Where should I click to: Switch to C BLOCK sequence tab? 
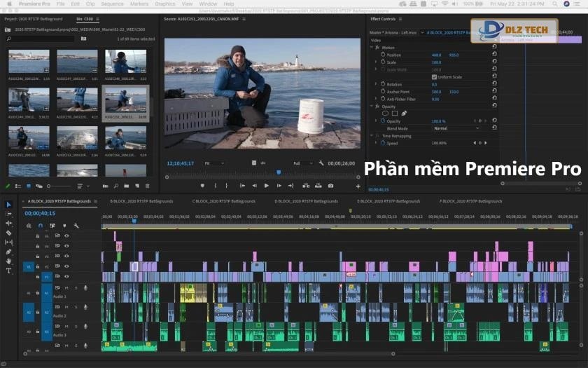(x=224, y=201)
